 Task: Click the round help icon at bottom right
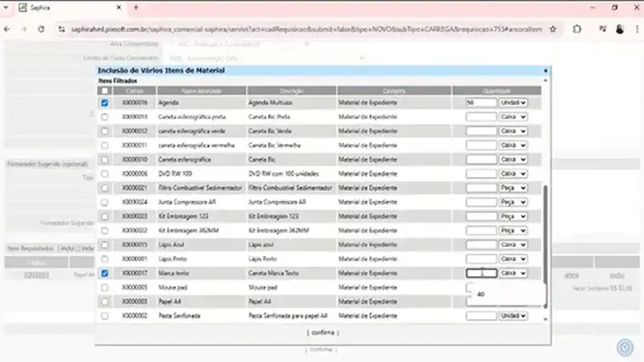click(624, 347)
